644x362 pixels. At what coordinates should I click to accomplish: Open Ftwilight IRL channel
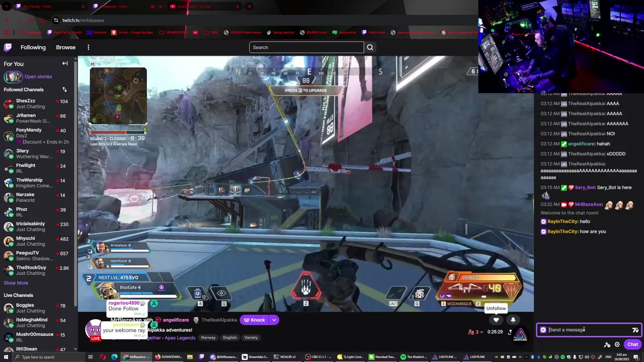click(36, 168)
